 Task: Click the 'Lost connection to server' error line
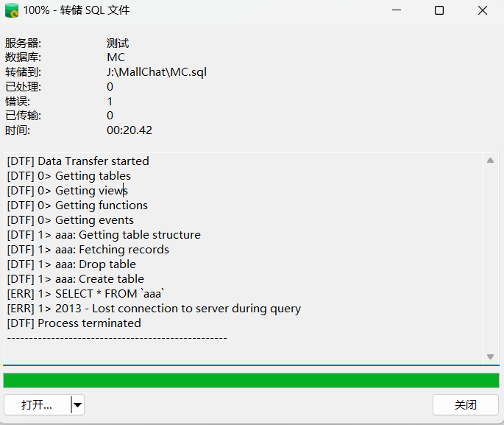point(154,309)
